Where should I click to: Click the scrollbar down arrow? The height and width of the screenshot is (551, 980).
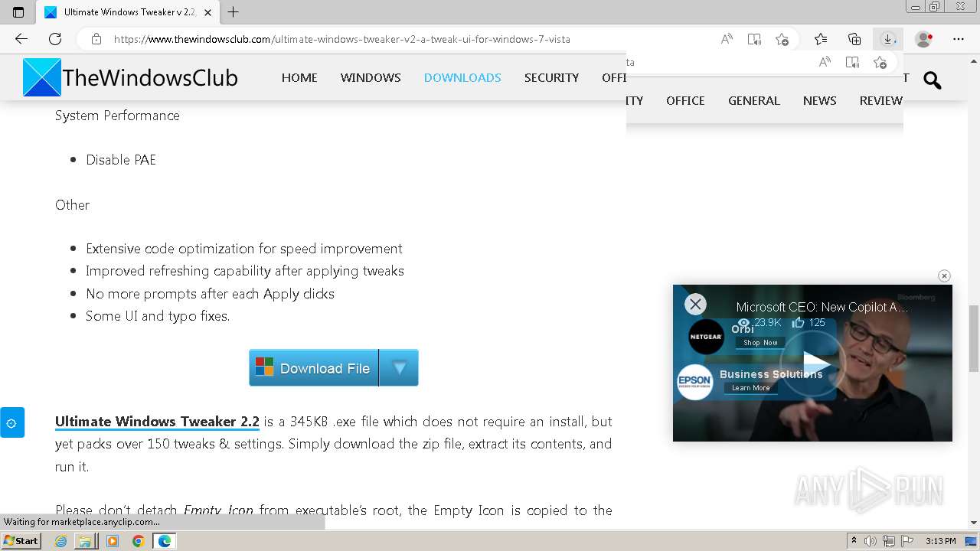[x=974, y=523]
